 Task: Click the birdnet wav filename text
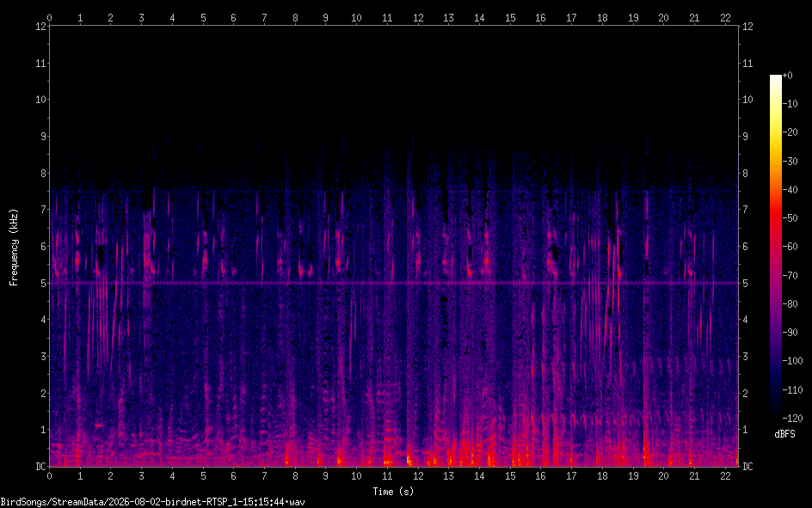pyautogui.click(x=153, y=502)
